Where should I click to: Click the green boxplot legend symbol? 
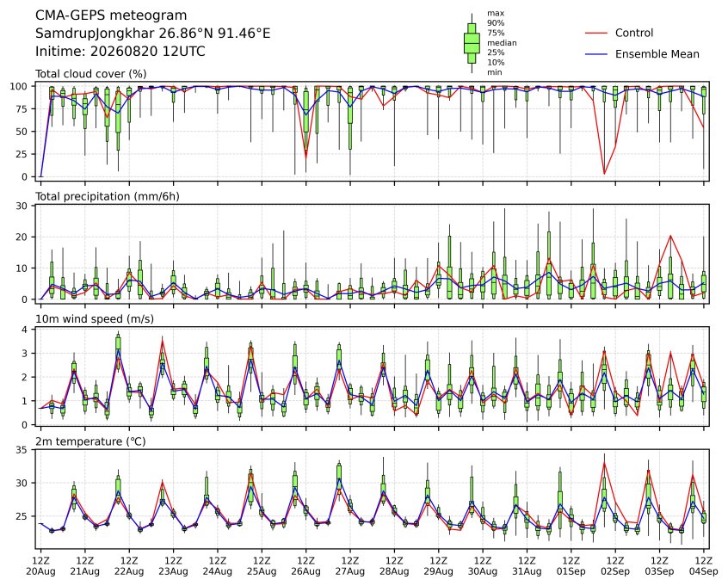[x=472, y=43]
